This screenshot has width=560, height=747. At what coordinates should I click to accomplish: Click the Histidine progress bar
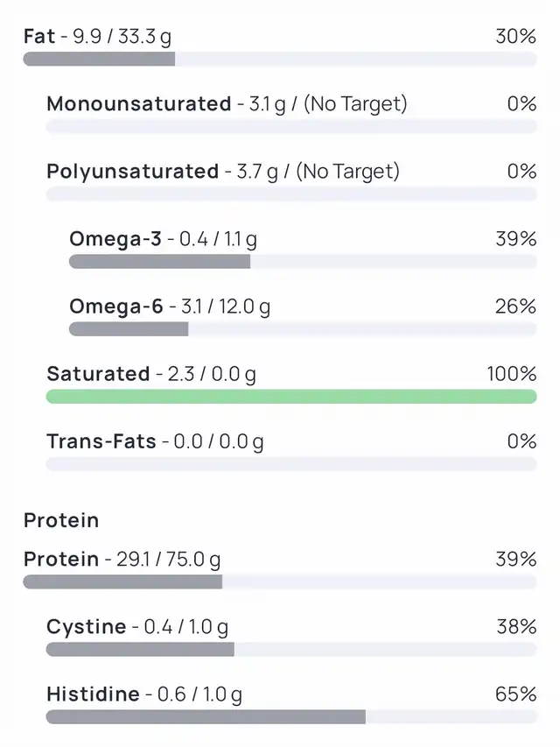coord(290,717)
